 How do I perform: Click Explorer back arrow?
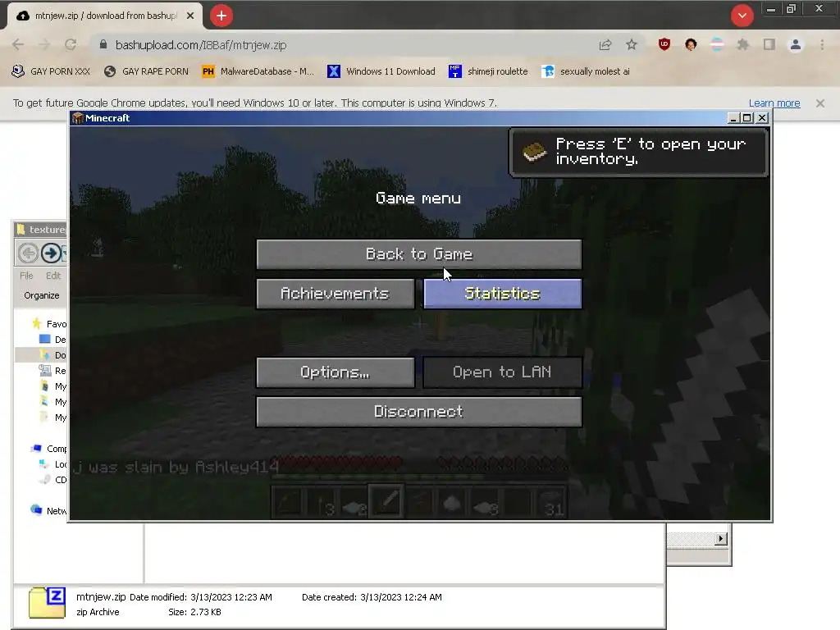click(x=28, y=253)
